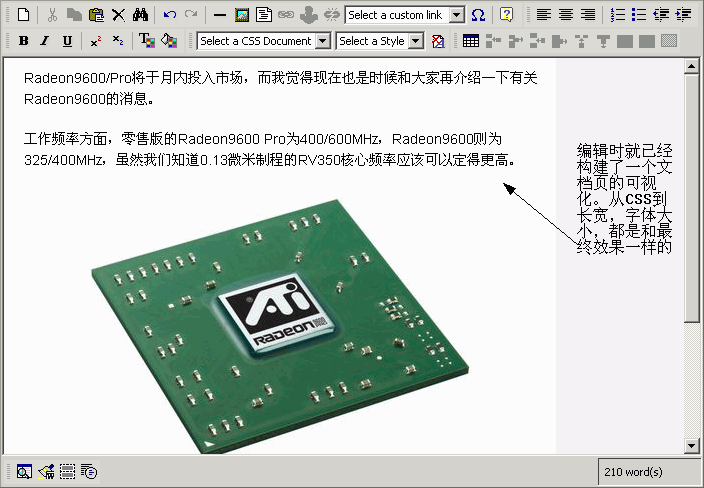Preview document with magnifier icon in bottom toolbar

click(x=24, y=472)
